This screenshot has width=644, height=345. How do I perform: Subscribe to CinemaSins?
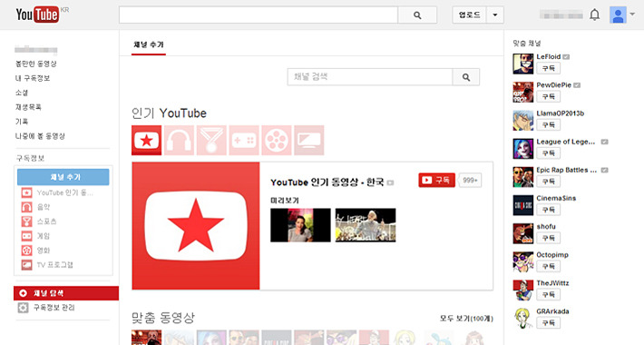tap(548, 210)
